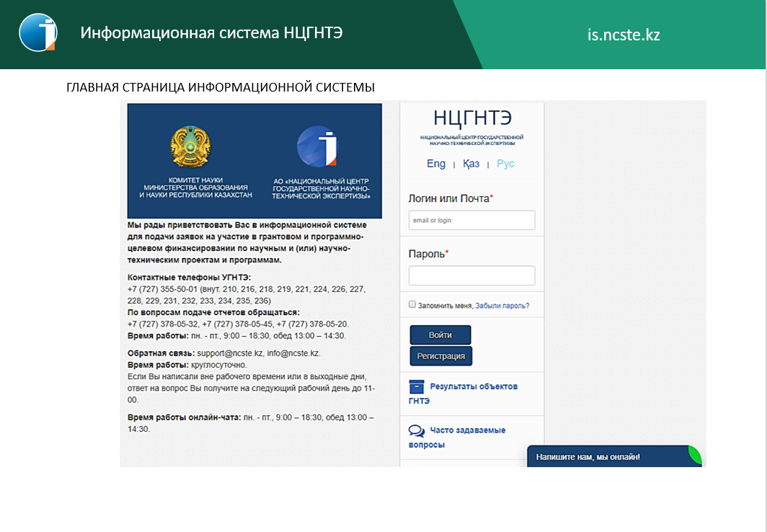This screenshot has height=532, width=767.
Task: Click phone number +7 (727) 378-05-45
Action: tap(237, 324)
